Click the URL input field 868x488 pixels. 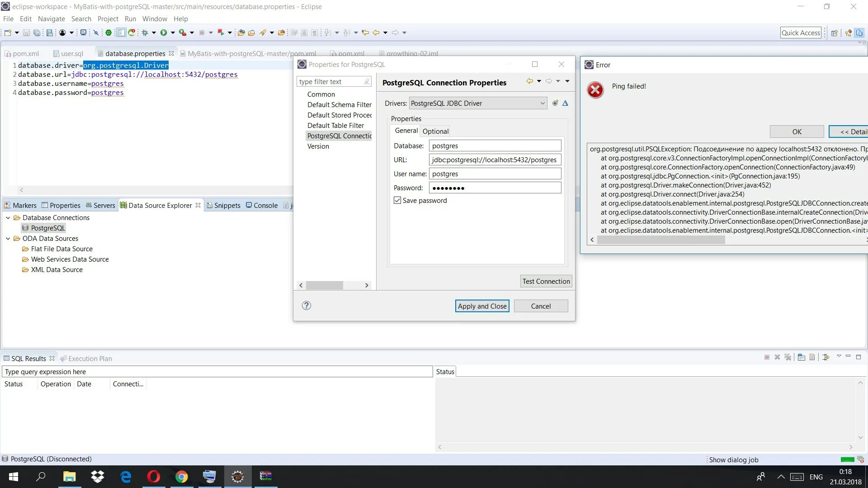pyautogui.click(x=495, y=160)
